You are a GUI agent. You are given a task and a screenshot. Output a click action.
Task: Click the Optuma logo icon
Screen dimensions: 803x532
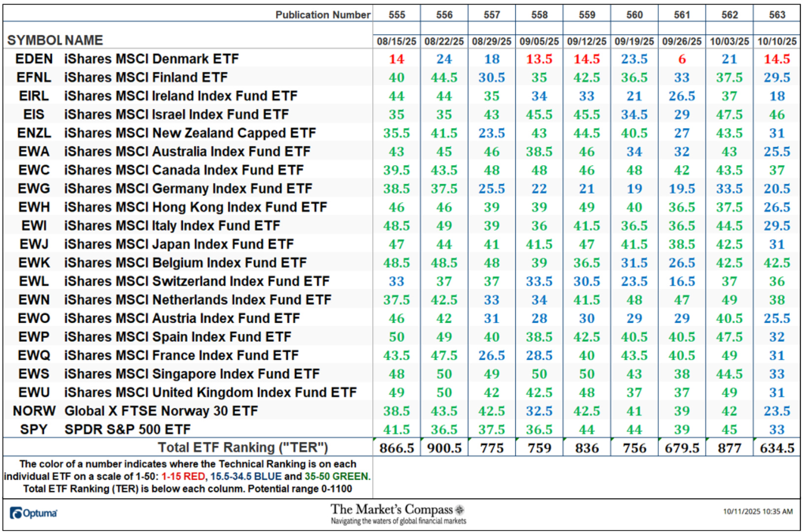tap(16, 513)
